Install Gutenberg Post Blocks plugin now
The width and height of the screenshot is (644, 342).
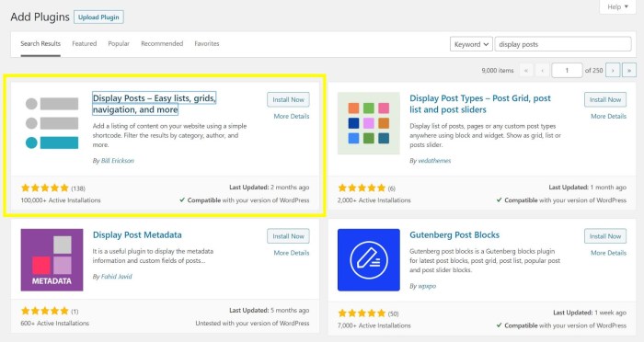605,236
